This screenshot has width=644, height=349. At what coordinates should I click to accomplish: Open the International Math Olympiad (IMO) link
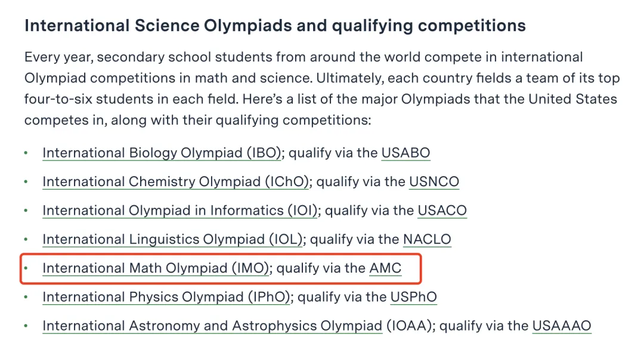156,268
